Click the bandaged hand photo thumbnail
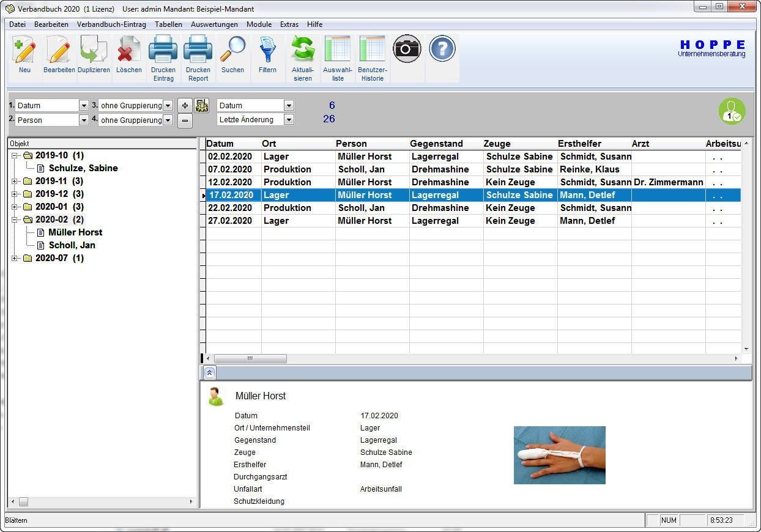 pos(559,455)
